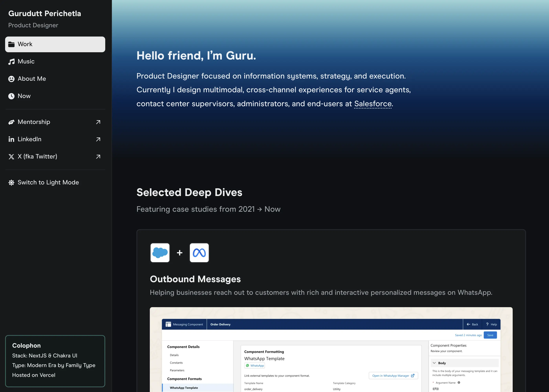Click the folder icon beside Work

(11, 44)
